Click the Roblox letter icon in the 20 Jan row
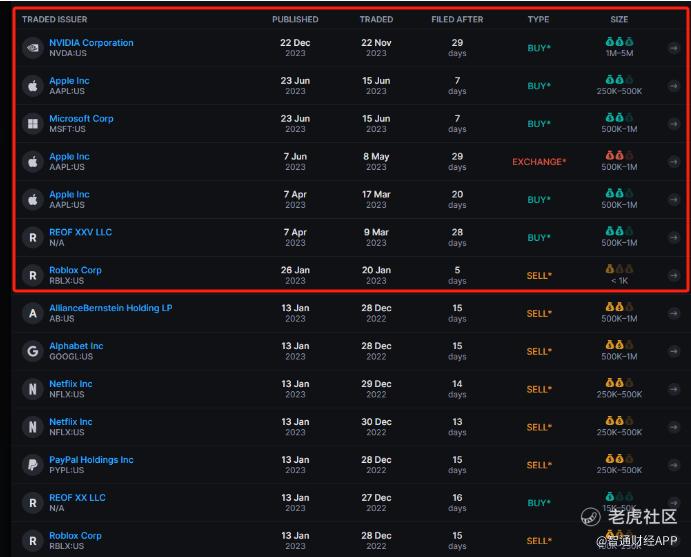The height and width of the screenshot is (557, 691). click(33, 275)
